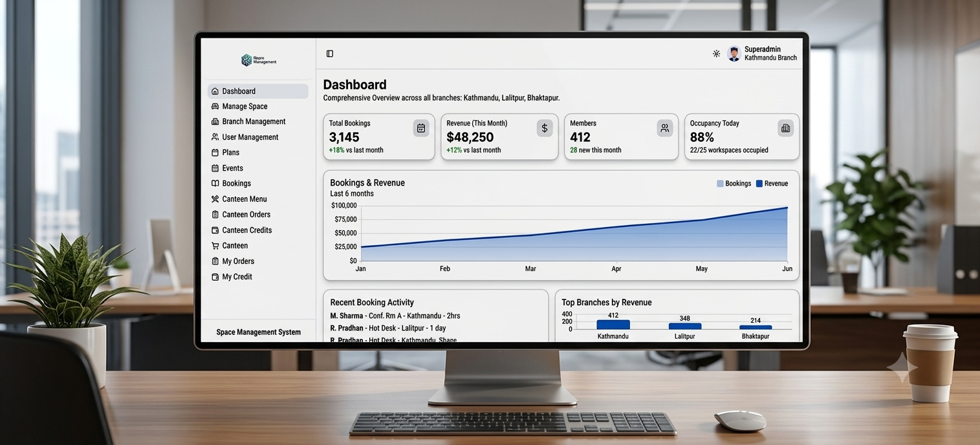Viewport: 980px width, 445px height.
Task: Click the "+12% vs last month" text
Action: click(x=474, y=150)
